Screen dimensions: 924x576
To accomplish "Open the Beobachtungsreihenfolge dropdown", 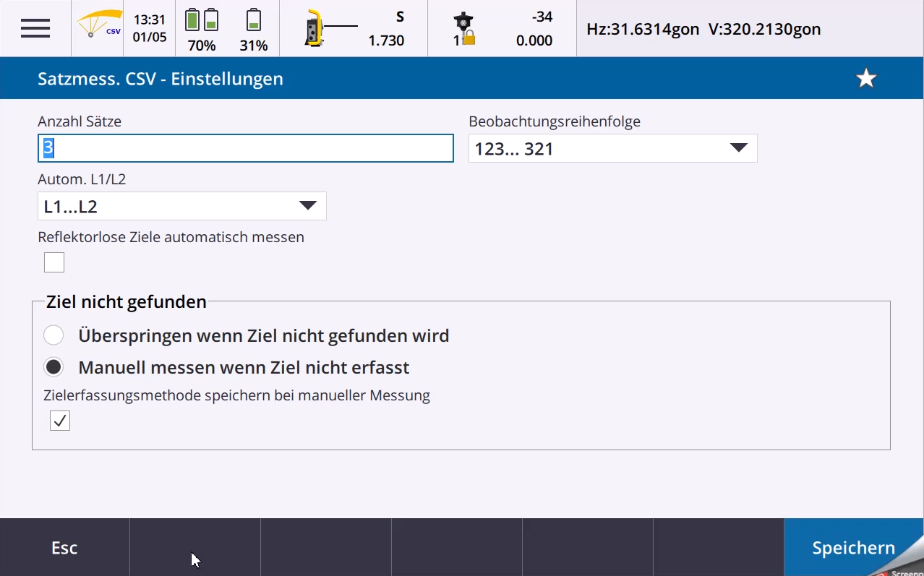I will click(x=612, y=148).
